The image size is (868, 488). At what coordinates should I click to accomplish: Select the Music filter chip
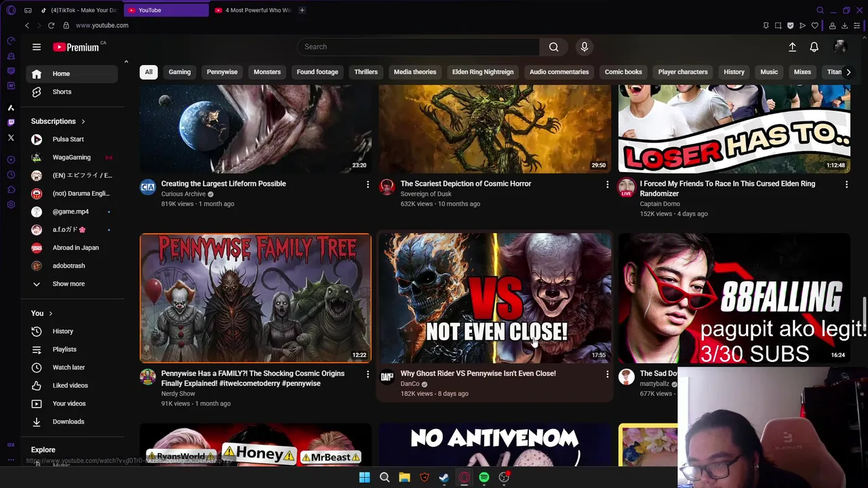(769, 72)
